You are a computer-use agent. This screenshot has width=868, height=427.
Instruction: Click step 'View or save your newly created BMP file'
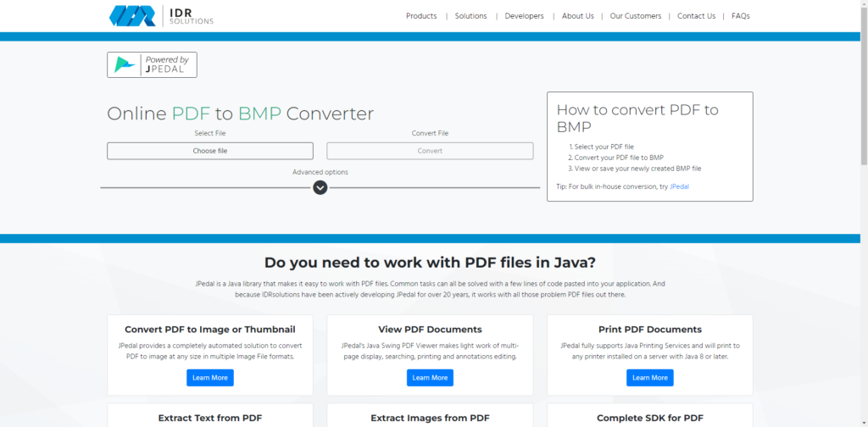(637, 169)
